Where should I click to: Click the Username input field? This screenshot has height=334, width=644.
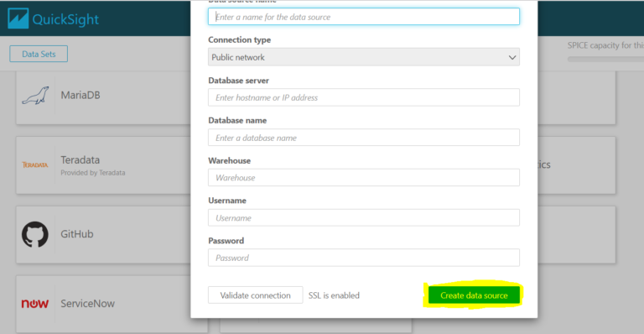click(363, 217)
